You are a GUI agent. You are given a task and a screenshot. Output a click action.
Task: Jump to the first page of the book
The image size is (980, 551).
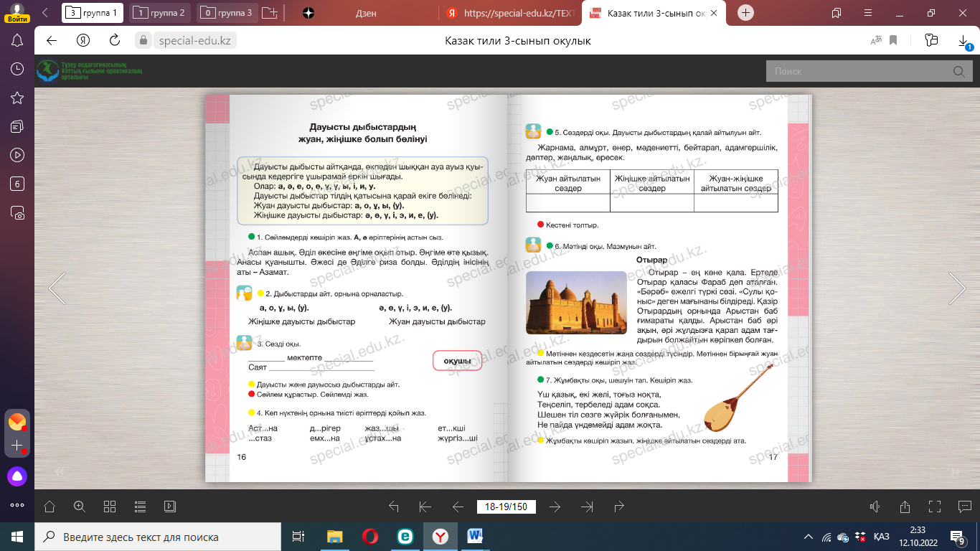coord(425,507)
